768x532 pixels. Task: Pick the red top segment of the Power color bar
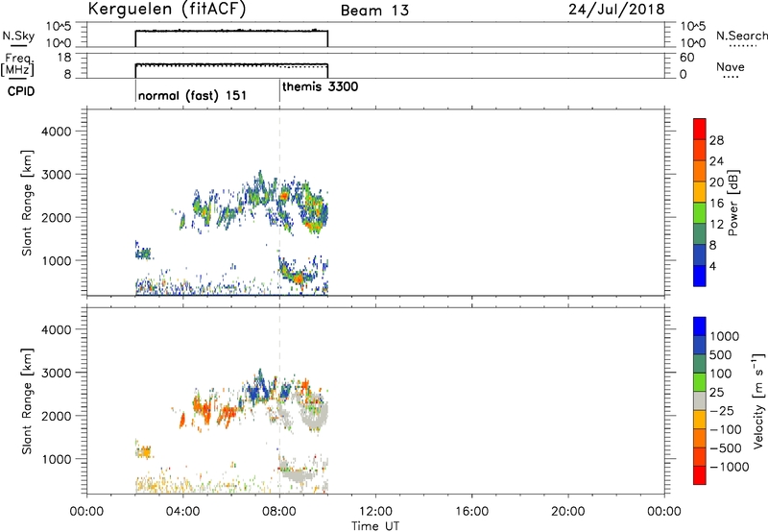(700, 130)
